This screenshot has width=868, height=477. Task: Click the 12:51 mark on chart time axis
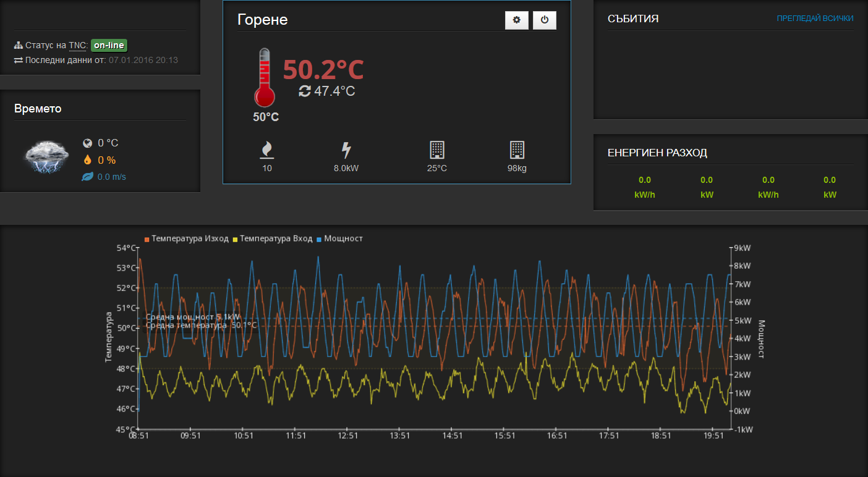(x=348, y=436)
